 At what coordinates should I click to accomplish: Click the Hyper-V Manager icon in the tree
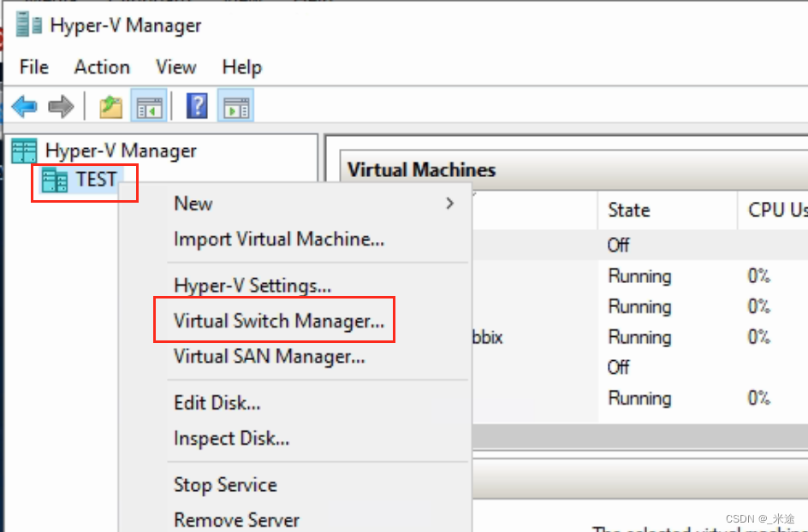coord(23,151)
